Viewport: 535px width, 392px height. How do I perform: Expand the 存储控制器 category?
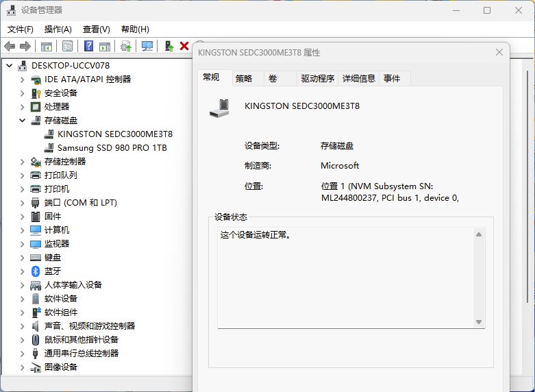click(x=23, y=162)
